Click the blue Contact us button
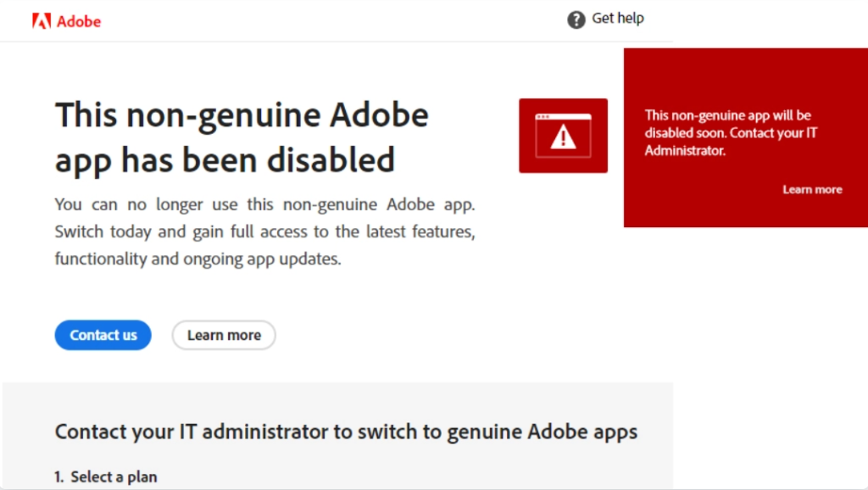The height and width of the screenshot is (490, 868). point(103,335)
